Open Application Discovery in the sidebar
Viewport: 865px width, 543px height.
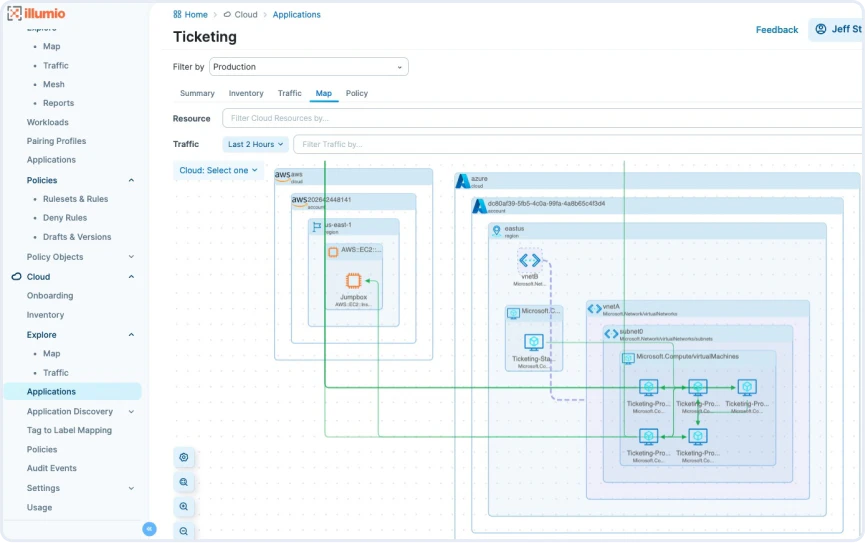tap(70, 412)
